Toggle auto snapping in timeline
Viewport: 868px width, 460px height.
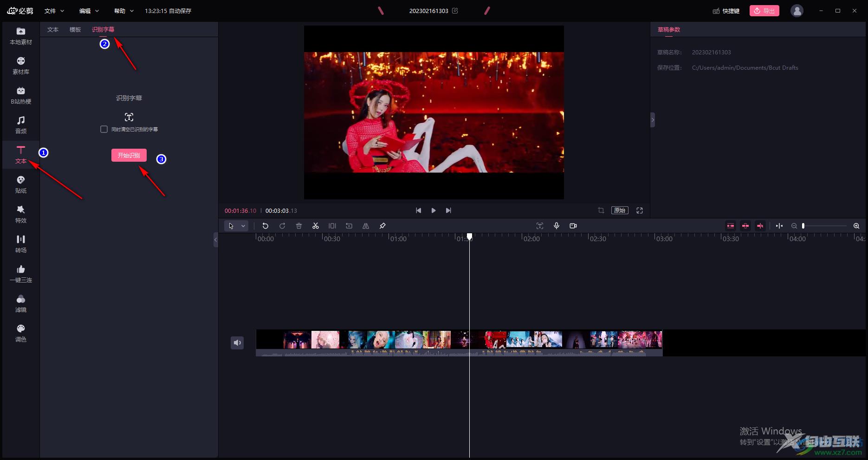[745, 226]
